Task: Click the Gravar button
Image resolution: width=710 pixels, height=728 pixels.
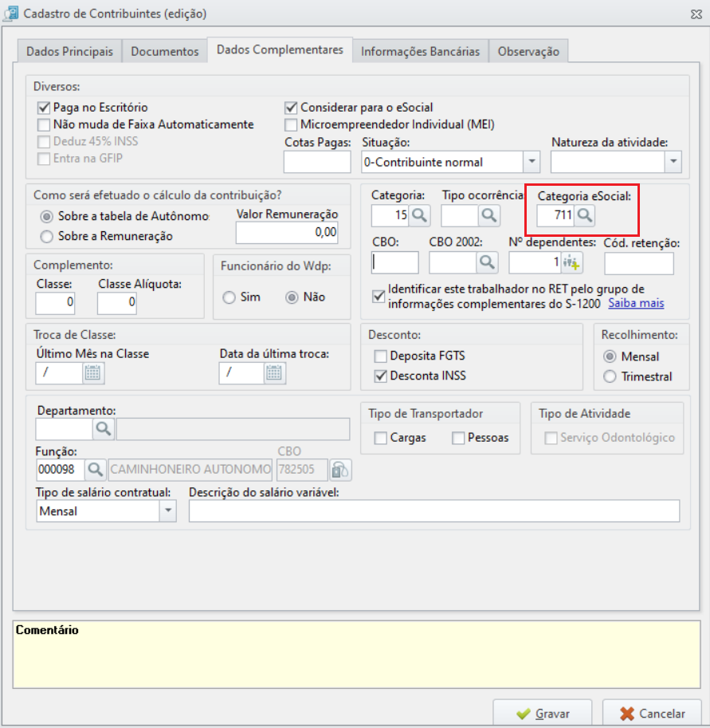Action: (x=542, y=714)
